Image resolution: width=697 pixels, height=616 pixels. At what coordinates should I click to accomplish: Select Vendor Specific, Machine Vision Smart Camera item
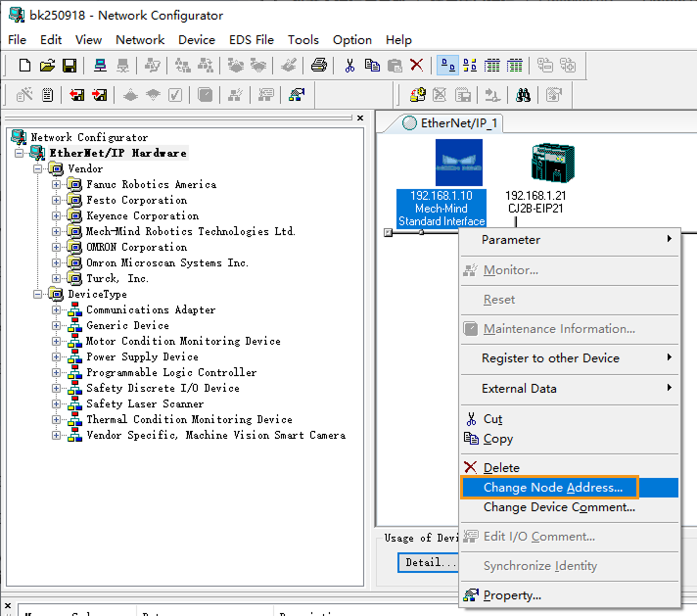pyautogui.click(x=215, y=435)
